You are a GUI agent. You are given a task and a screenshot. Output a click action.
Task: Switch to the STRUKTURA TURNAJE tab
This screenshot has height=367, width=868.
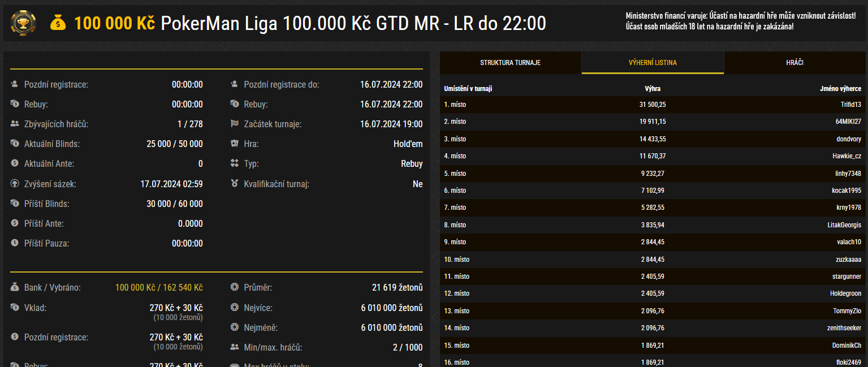[509, 62]
